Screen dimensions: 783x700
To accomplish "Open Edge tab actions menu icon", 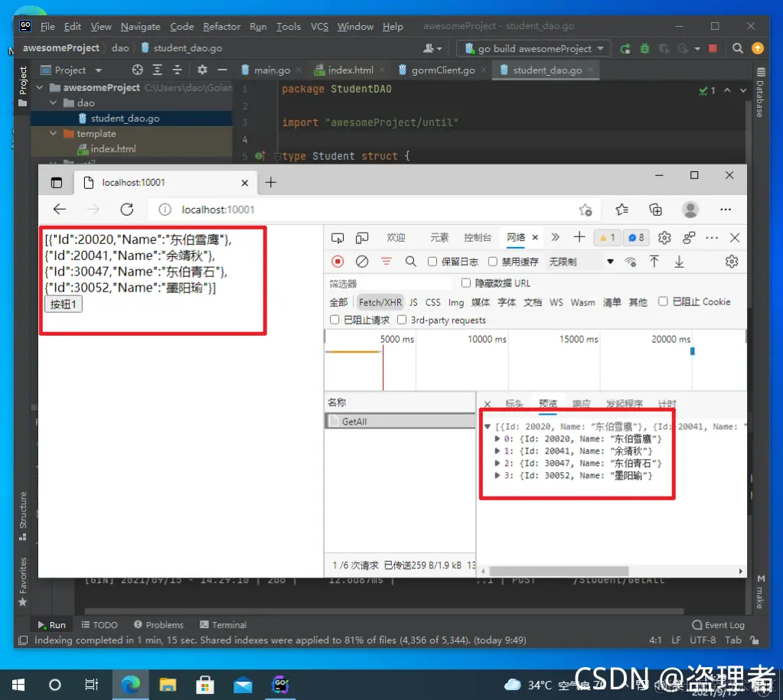I will pos(57,183).
